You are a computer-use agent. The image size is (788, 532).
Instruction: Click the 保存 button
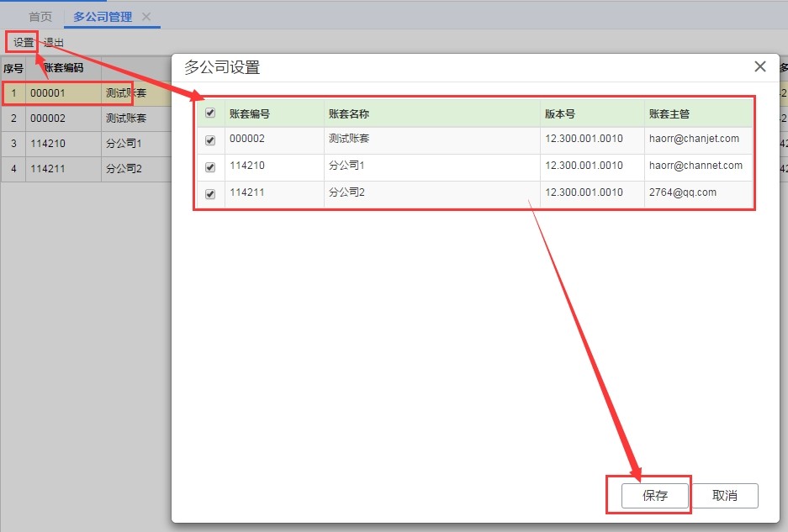(x=655, y=496)
